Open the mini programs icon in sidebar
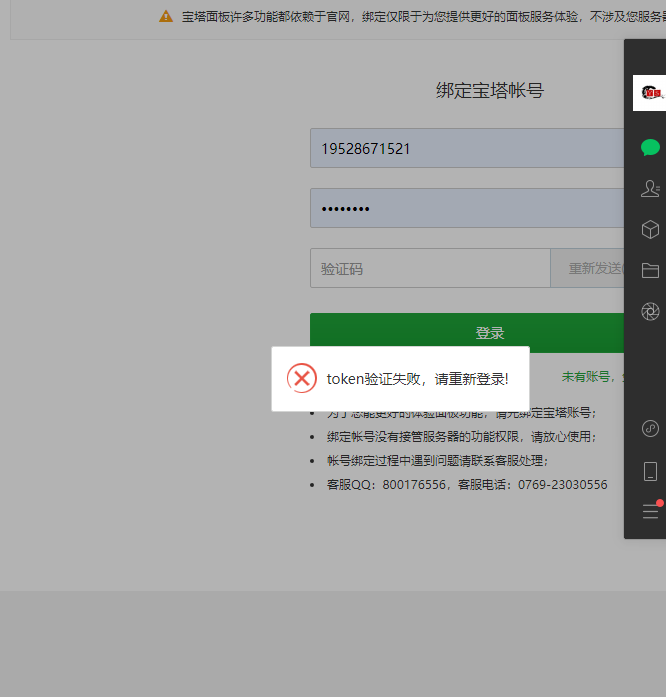666x697 pixels. click(650, 429)
